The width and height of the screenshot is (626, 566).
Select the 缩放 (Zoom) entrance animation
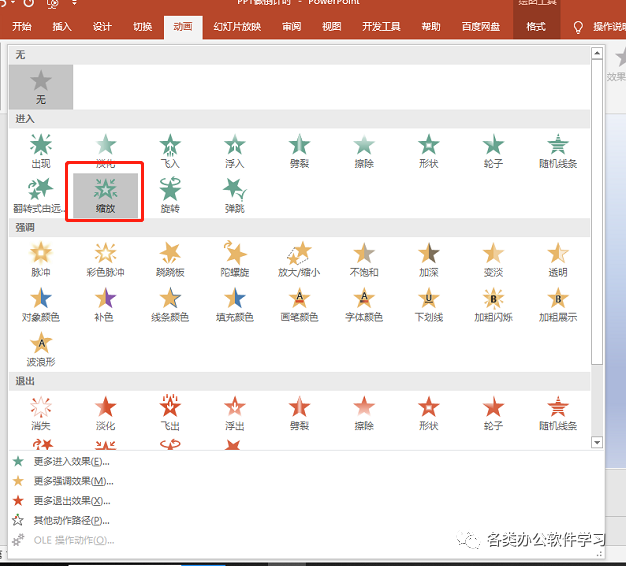[105, 193]
